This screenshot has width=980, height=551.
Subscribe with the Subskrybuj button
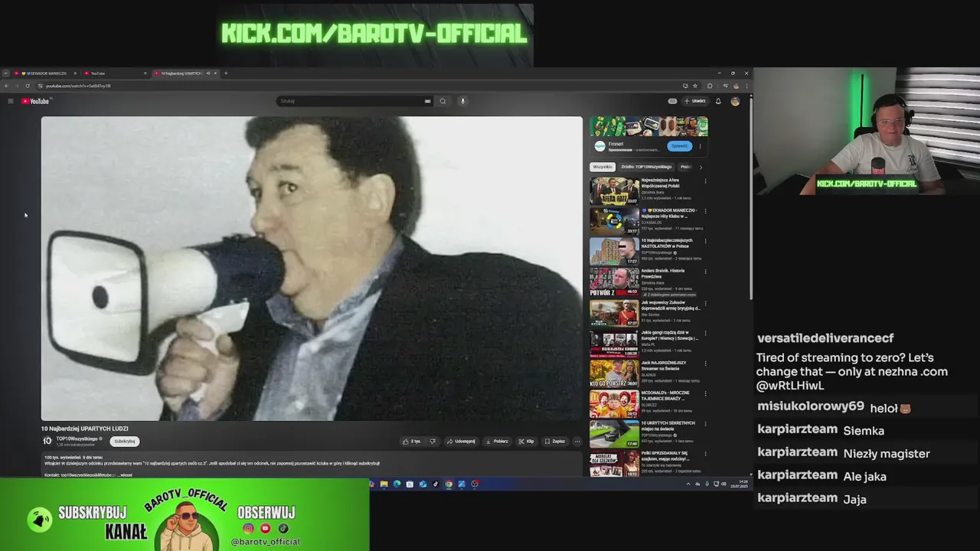click(x=124, y=441)
